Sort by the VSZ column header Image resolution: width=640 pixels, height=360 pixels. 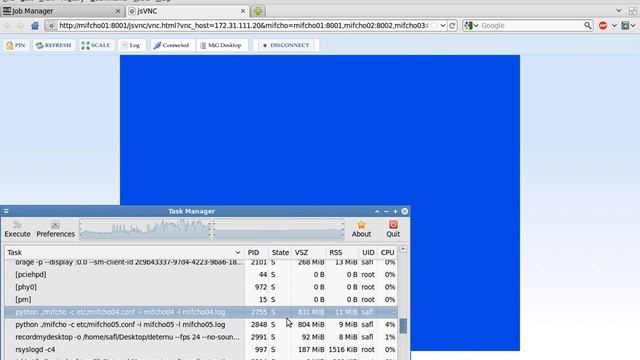[309, 253]
